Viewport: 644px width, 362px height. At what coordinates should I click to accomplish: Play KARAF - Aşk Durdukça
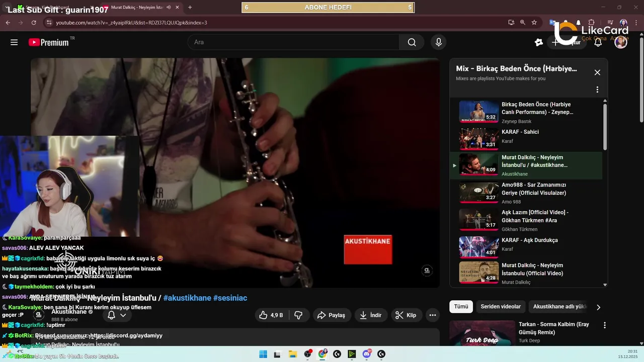(526, 248)
